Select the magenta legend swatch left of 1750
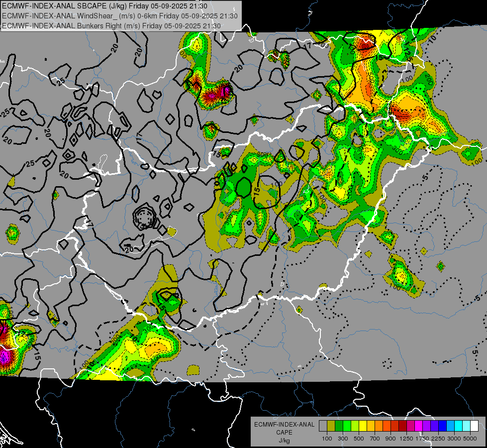 (x=419, y=426)
